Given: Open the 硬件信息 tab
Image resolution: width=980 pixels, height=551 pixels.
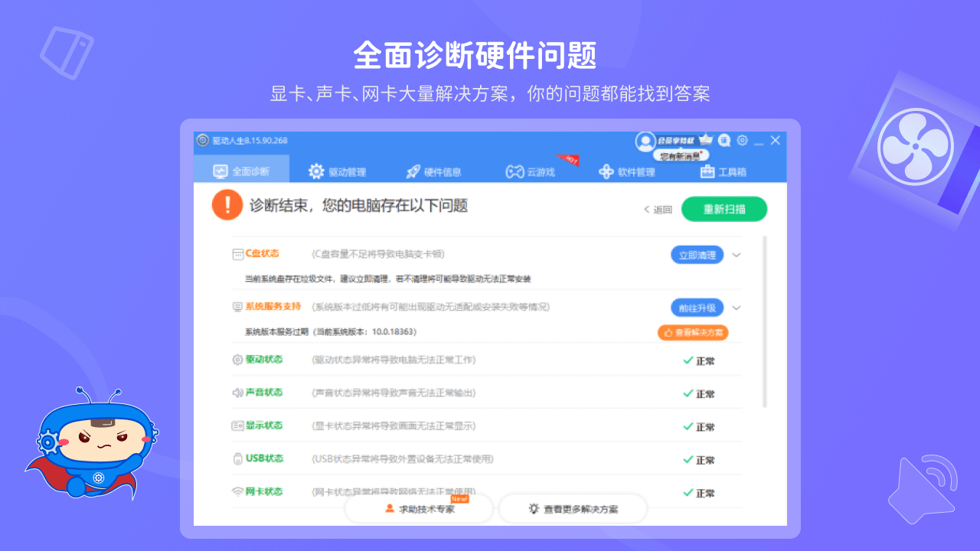Looking at the screenshot, I should (433, 171).
